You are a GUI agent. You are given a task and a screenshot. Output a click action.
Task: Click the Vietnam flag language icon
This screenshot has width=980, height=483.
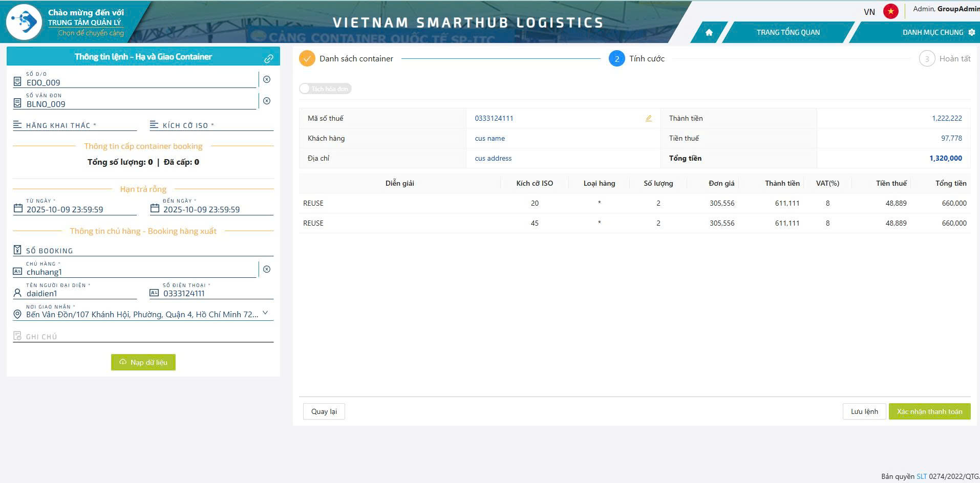coord(890,11)
